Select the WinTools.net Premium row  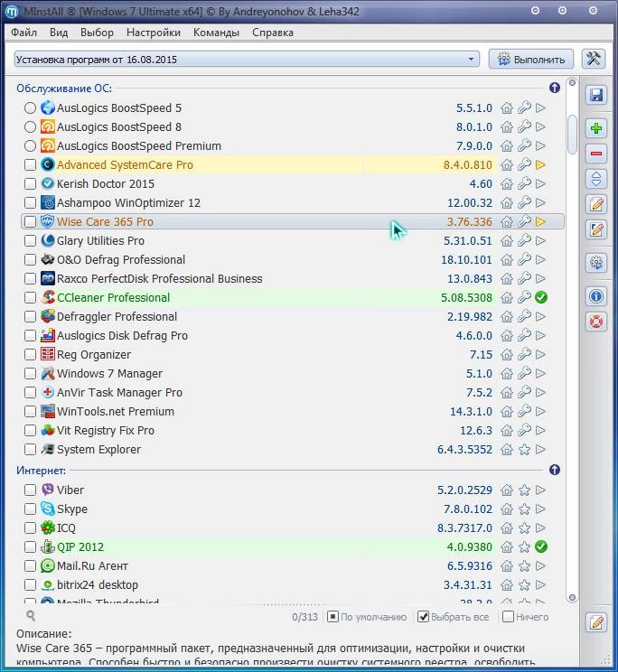[293, 412]
